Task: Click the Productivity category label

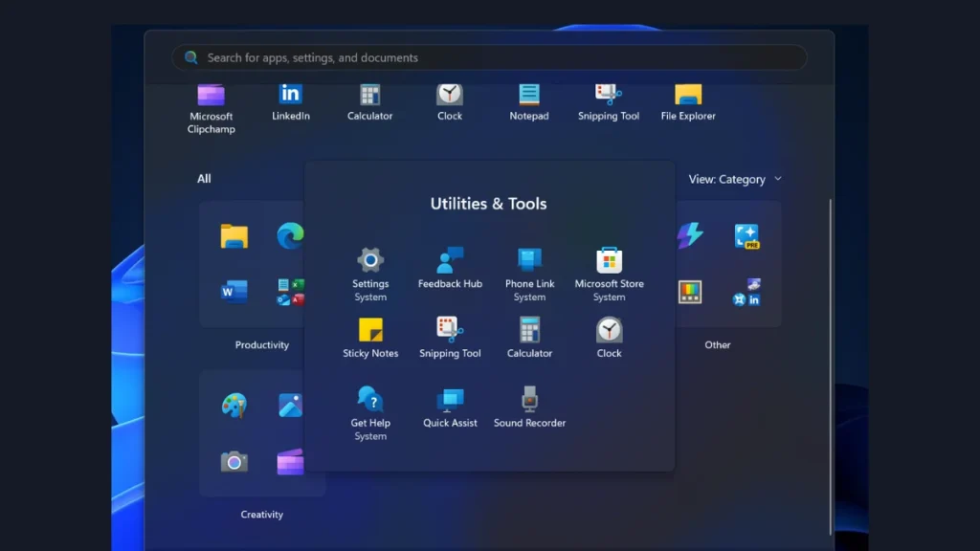Action: [x=262, y=344]
